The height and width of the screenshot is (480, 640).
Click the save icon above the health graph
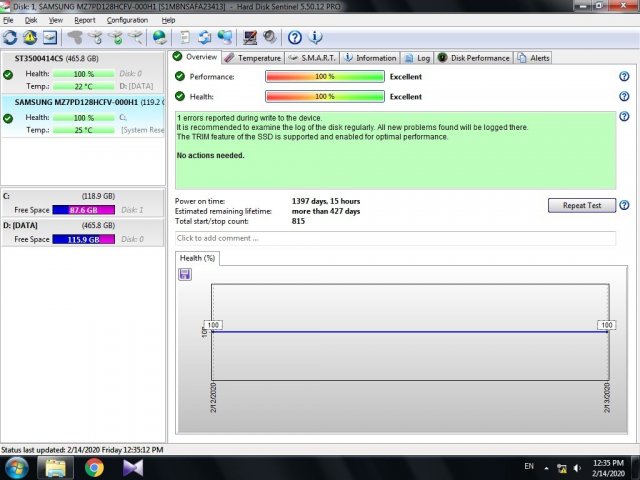click(x=185, y=274)
